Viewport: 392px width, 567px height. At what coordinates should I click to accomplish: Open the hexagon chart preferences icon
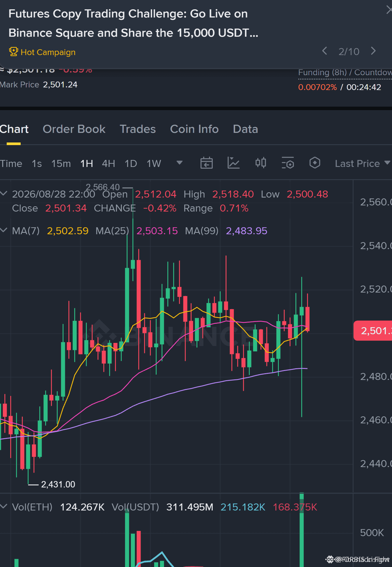coord(315,163)
